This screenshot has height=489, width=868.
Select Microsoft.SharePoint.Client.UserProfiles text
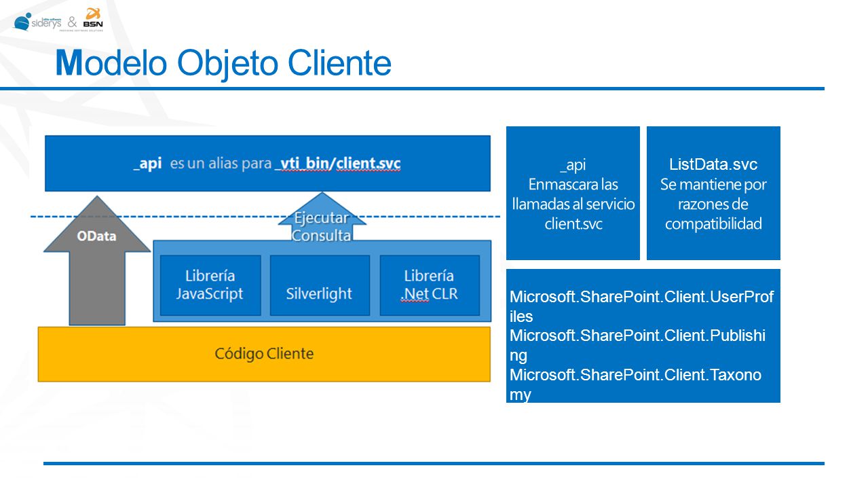[x=641, y=306]
